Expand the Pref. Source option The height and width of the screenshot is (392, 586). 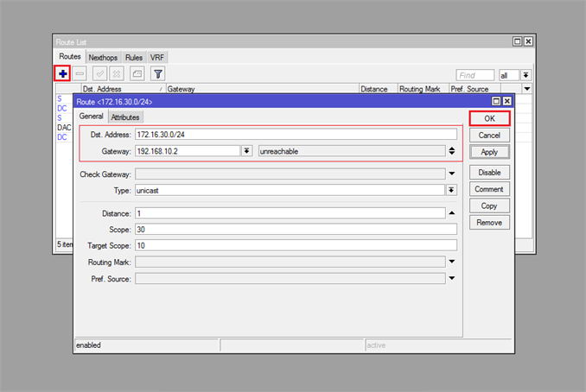click(452, 278)
